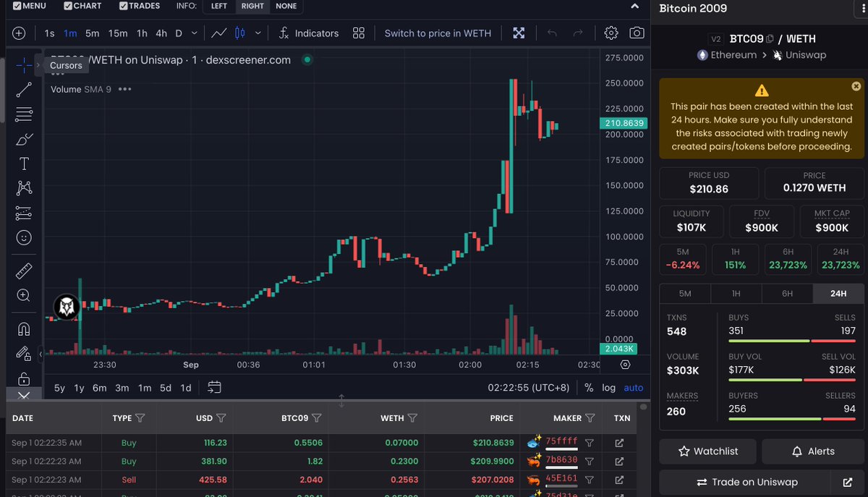Select the brush drawing tool
868x497 pixels.
pos(23,139)
